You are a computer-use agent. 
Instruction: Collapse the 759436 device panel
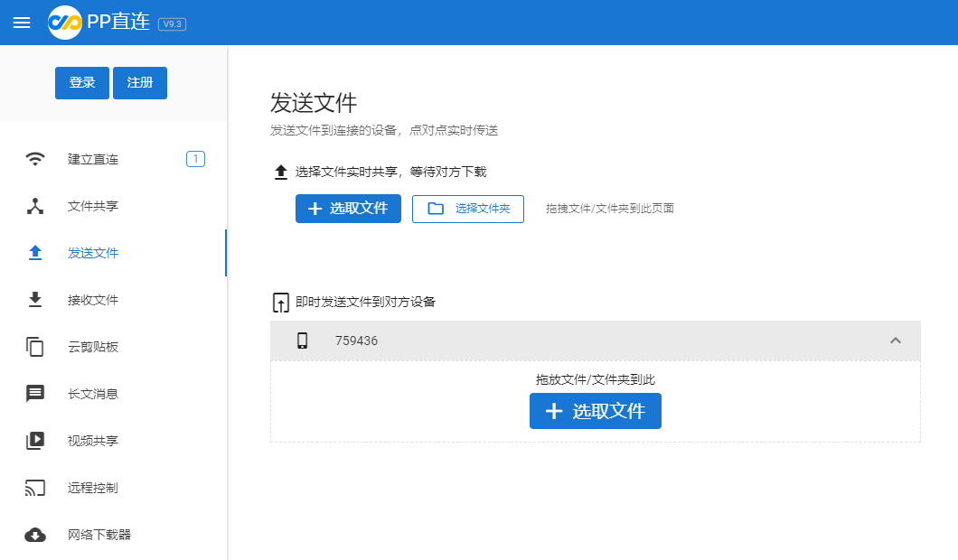[895, 341]
